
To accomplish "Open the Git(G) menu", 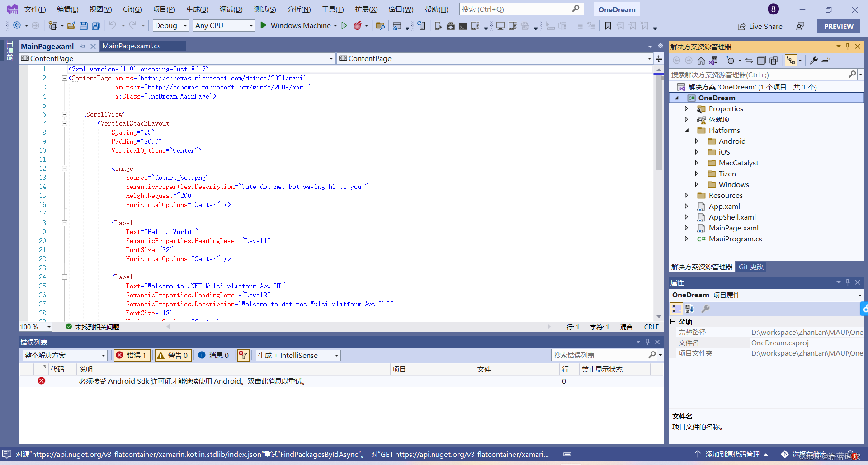I will point(132,9).
